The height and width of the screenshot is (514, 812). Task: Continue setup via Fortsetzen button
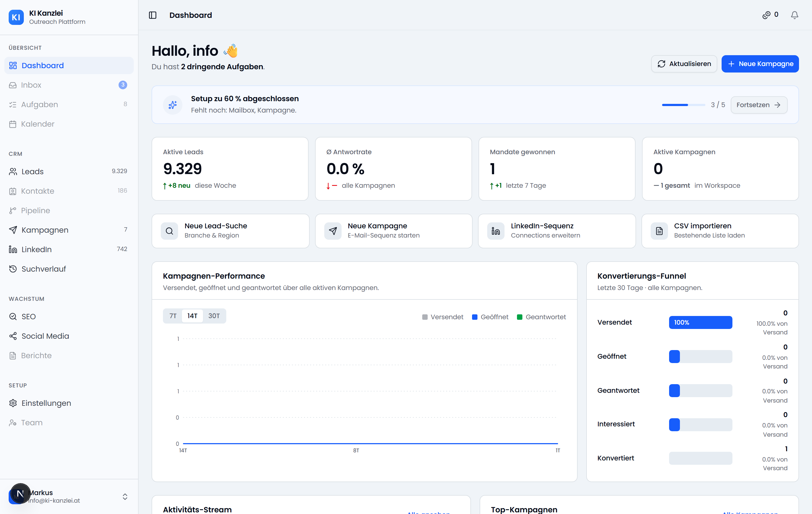point(759,105)
